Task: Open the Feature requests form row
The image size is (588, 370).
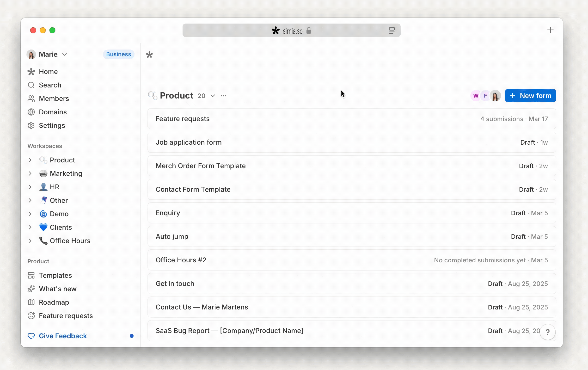Action: pos(352,119)
